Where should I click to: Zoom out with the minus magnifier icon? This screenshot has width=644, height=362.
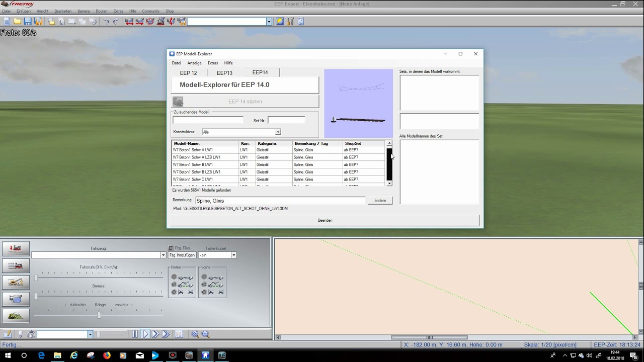coord(205,334)
